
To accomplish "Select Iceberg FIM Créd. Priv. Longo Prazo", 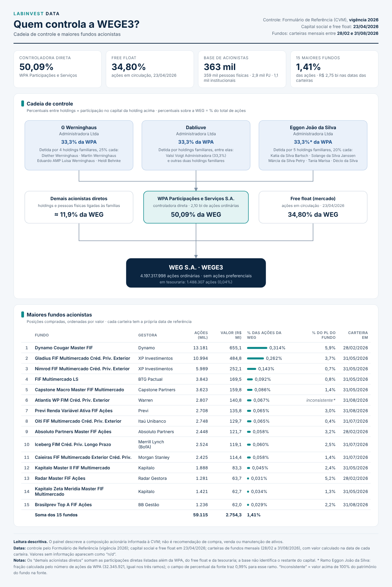I will [x=73, y=444].
